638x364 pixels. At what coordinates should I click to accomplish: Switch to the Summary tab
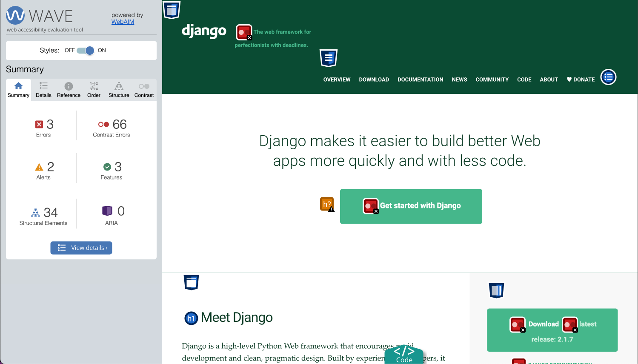tap(18, 90)
